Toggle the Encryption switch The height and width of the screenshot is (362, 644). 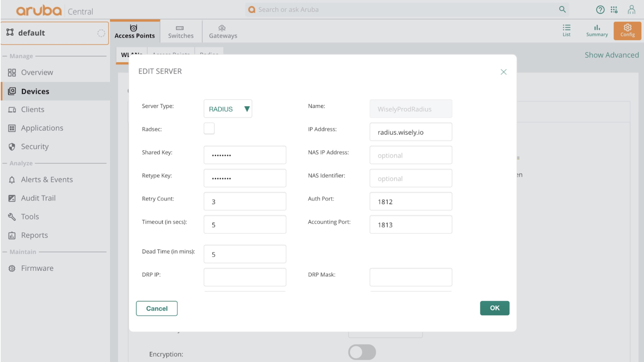point(362,352)
